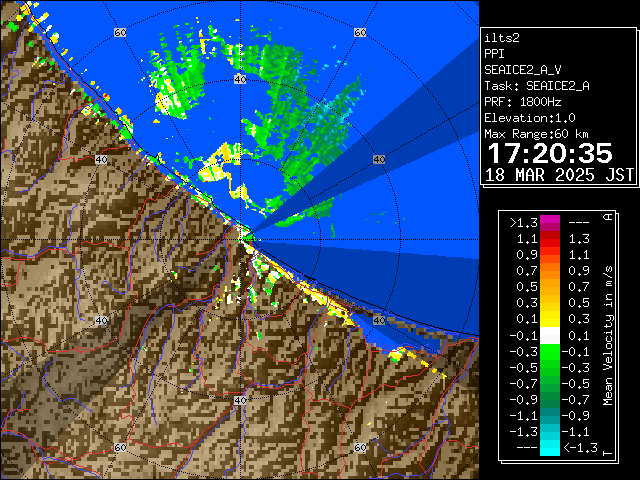Image resolution: width=640 pixels, height=480 pixels.
Task: Click the '<-1.3' legend label
Action: point(580,448)
